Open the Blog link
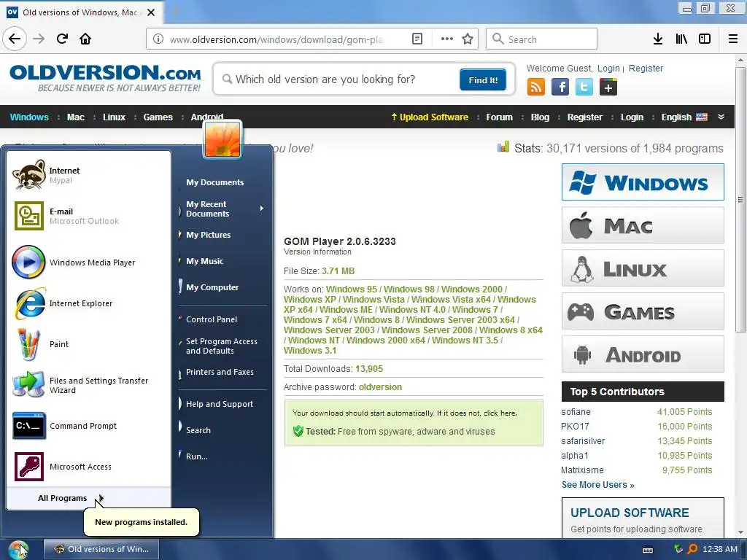 pyautogui.click(x=540, y=117)
